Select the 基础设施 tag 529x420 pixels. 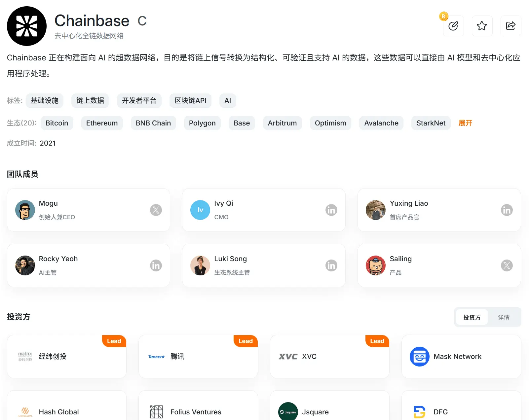(45, 101)
